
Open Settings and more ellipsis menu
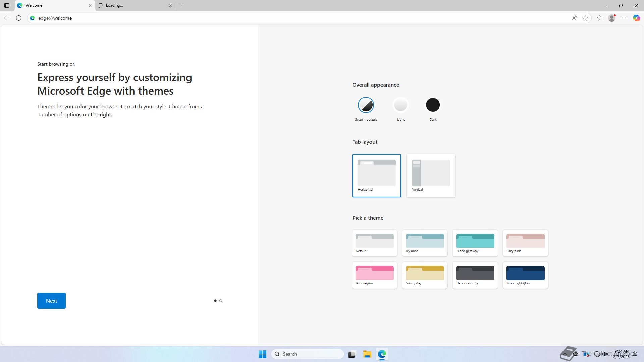[624, 18]
